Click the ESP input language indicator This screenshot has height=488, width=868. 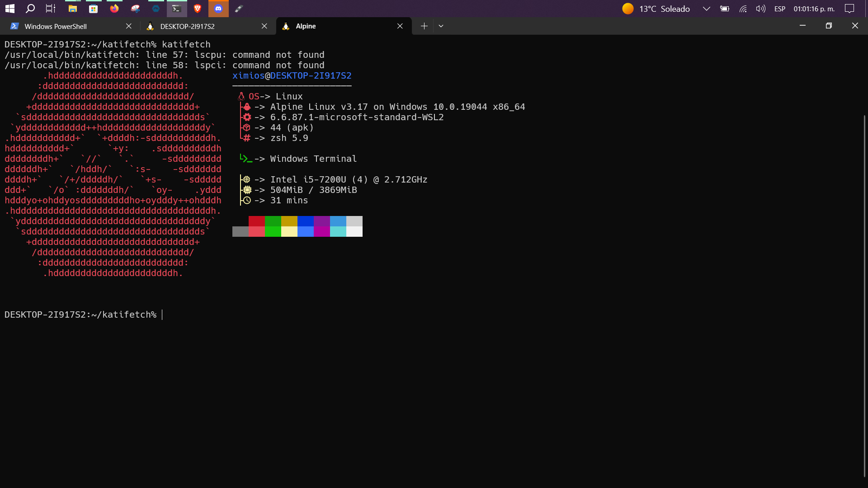pos(779,9)
